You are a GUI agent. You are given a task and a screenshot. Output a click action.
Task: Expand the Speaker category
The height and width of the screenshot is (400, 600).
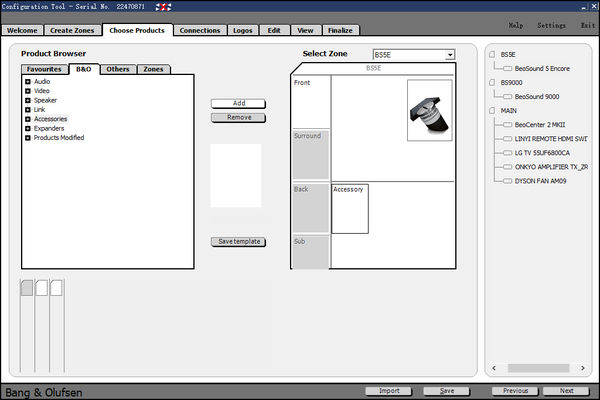pos(28,100)
